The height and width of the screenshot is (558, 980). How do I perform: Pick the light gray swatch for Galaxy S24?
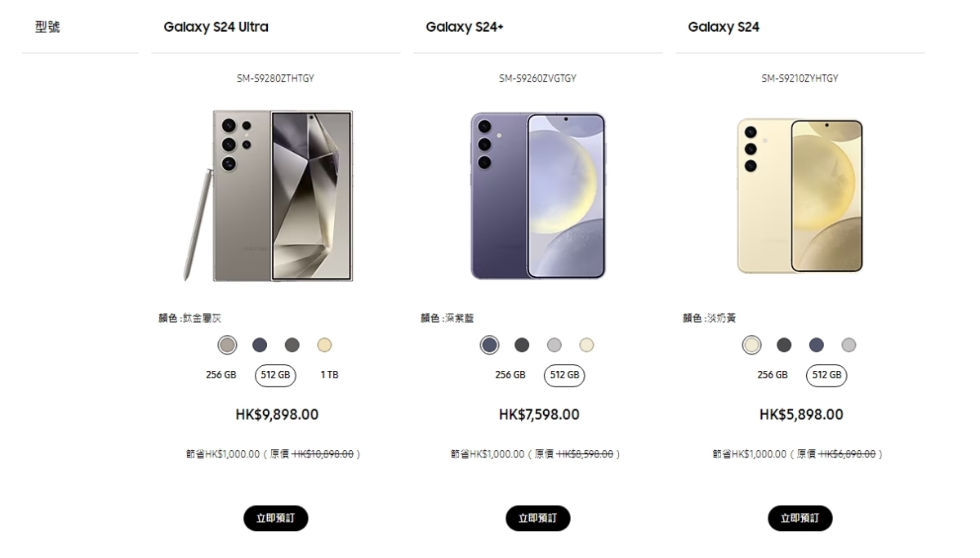849,345
